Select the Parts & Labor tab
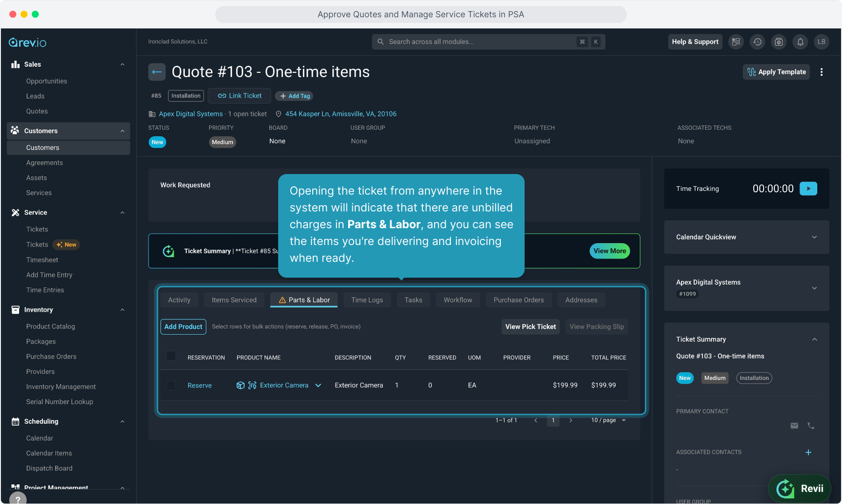This screenshot has height=504, width=842. pyautogui.click(x=304, y=300)
